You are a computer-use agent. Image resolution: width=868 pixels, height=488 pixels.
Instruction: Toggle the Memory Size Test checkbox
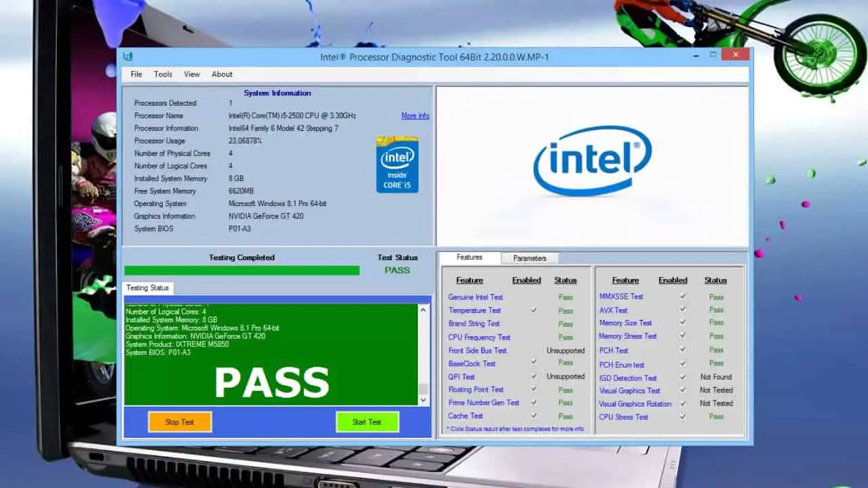coord(683,323)
